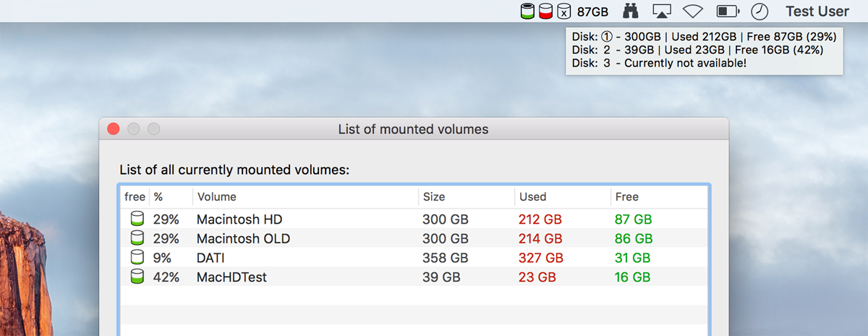Click the battery status icon
The image size is (868, 336).
tap(726, 12)
